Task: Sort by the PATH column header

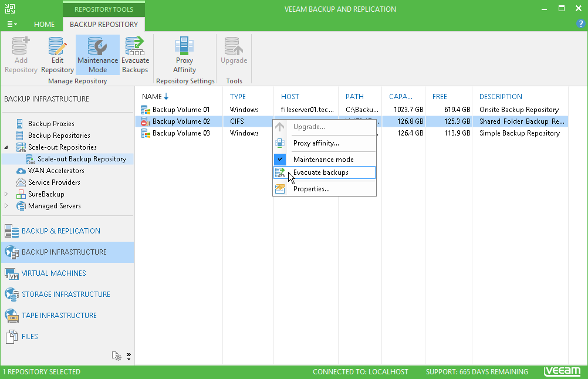Action: (354, 97)
